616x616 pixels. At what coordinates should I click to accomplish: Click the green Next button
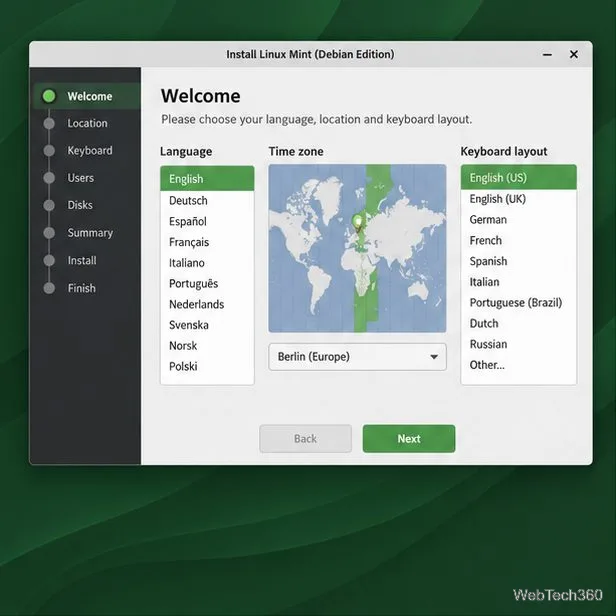[409, 438]
